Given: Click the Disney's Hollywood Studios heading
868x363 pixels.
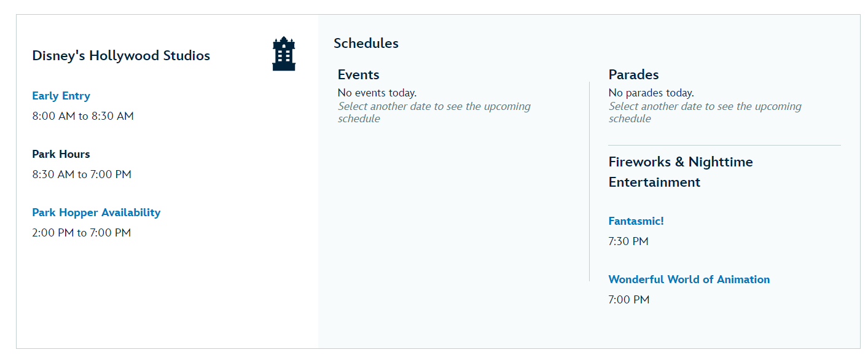Looking at the screenshot, I should (x=121, y=56).
